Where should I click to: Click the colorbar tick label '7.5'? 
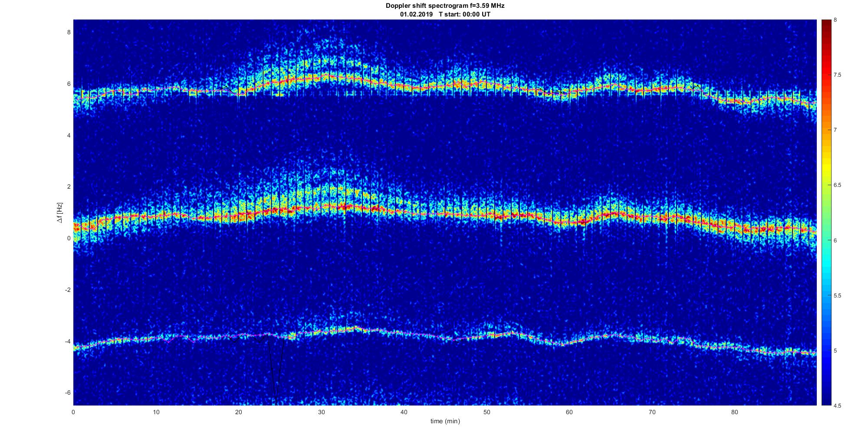click(x=838, y=75)
